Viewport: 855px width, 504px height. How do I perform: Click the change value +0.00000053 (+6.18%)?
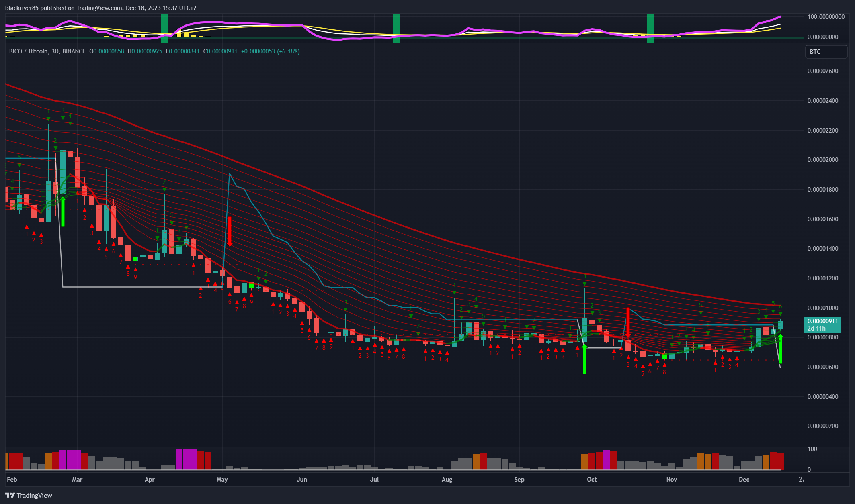(270, 51)
